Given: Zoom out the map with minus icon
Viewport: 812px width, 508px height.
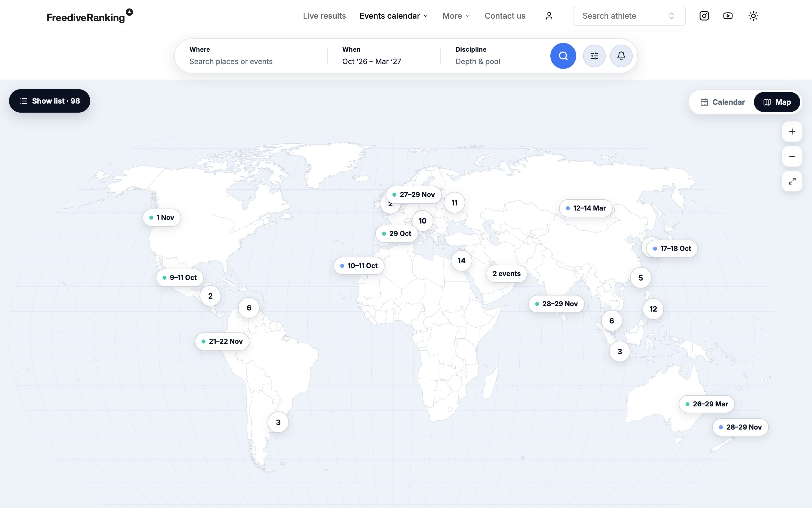Looking at the screenshot, I should point(792,156).
